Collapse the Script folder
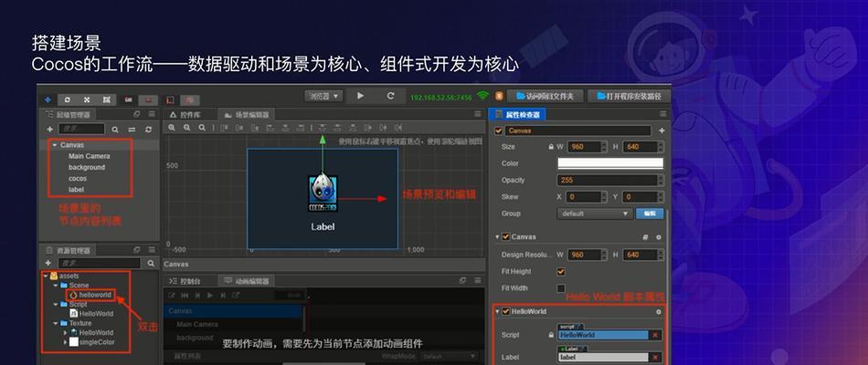The width and height of the screenshot is (868, 365). pyautogui.click(x=56, y=304)
